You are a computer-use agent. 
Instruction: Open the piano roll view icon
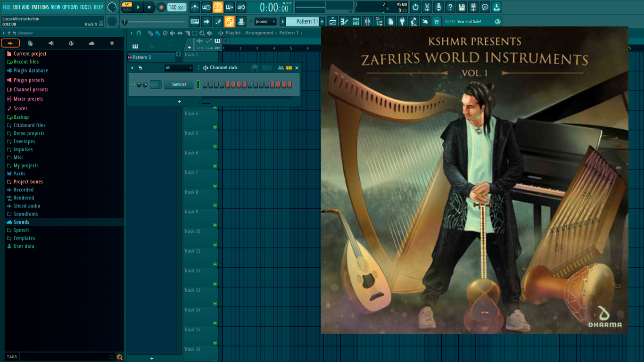pos(344,21)
